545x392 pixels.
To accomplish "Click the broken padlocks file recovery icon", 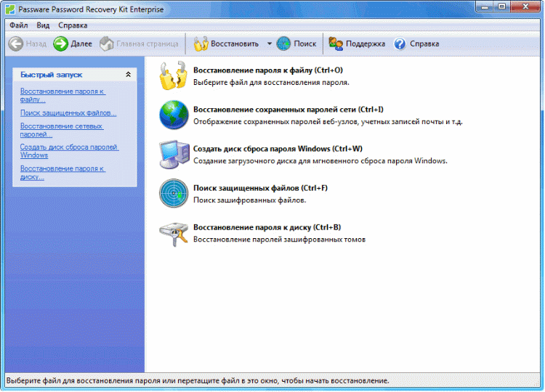I will (x=174, y=75).
